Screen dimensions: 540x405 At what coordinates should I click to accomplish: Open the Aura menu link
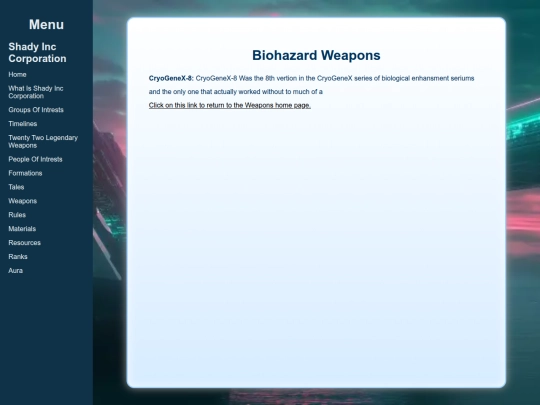pyautogui.click(x=15, y=270)
